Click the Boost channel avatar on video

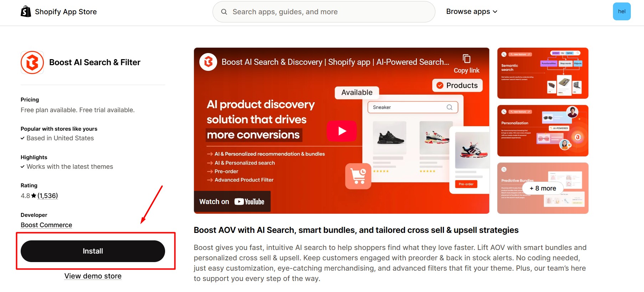coord(208,62)
